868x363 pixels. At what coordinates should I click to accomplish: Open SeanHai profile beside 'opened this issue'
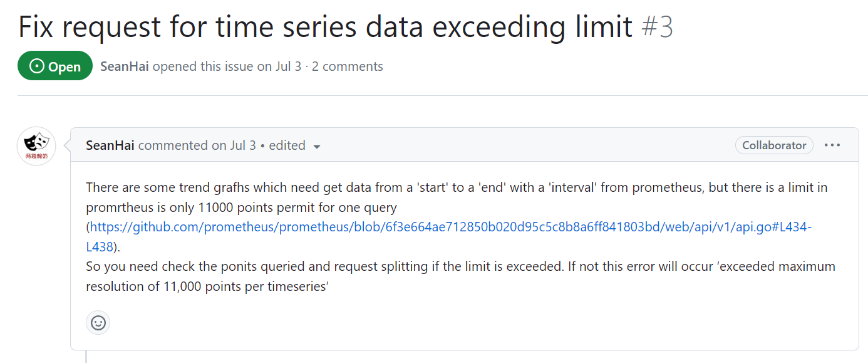pyautogui.click(x=125, y=66)
